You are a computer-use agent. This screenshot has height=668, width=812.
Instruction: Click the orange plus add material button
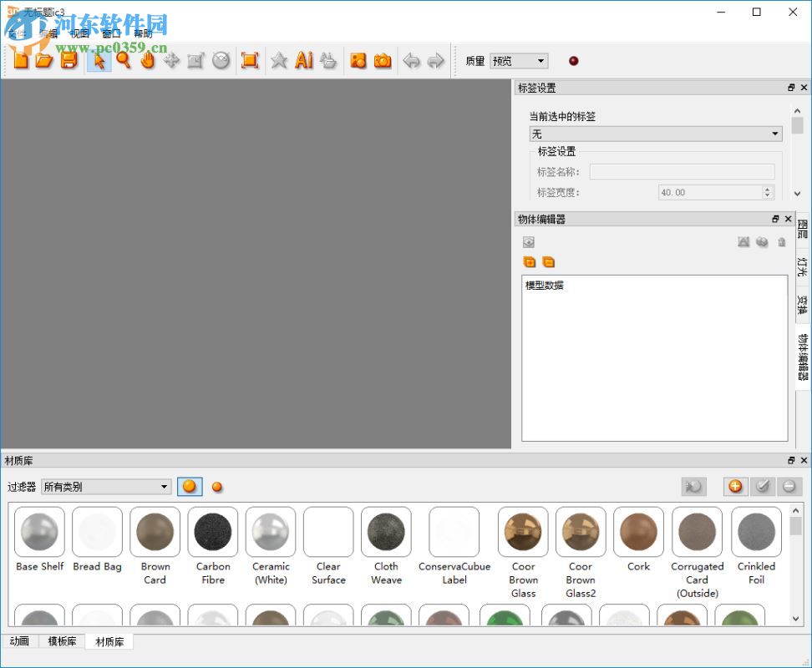click(735, 486)
